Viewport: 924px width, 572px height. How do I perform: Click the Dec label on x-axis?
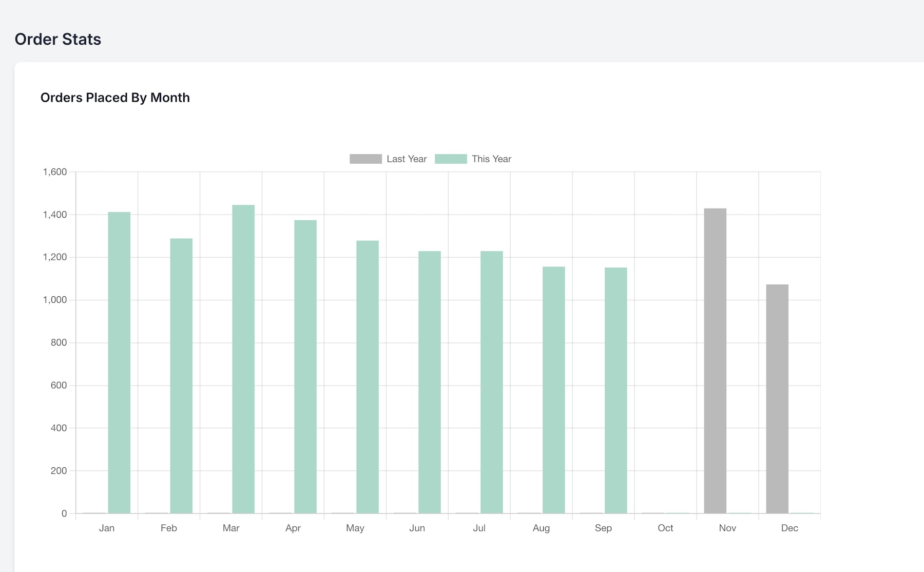pyautogui.click(x=790, y=528)
